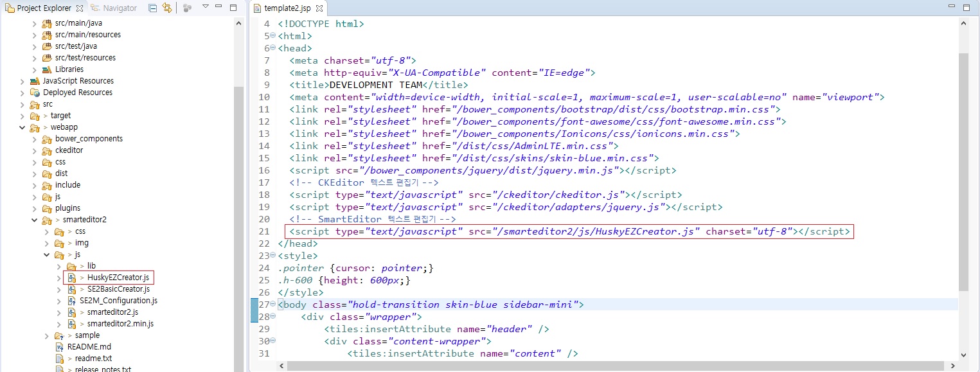
Task: Click src/main/resources folder icon
Action: coord(47,35)
